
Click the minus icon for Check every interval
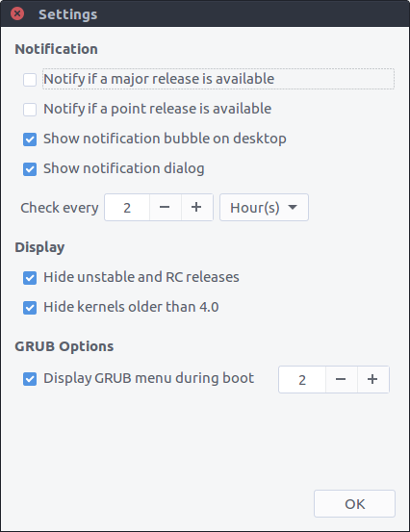click(x=165, y=207)
